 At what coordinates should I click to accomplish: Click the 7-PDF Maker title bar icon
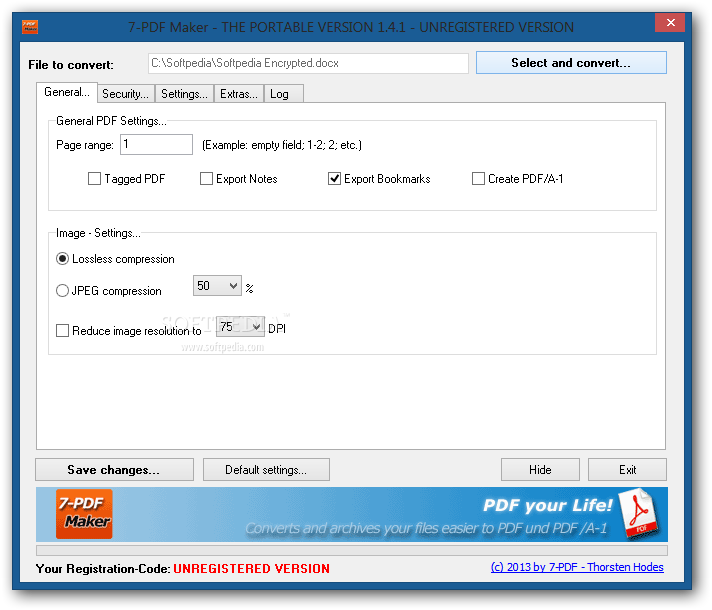30,27
